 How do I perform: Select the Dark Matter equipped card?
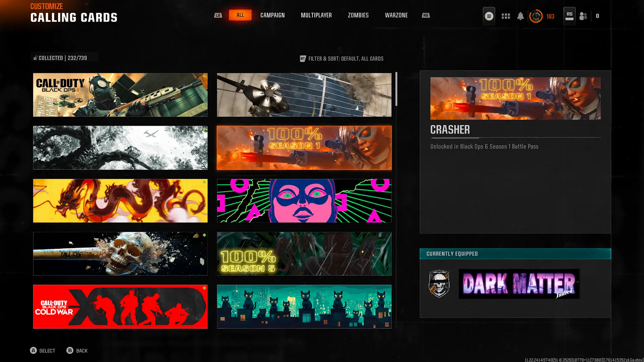tap(519, 284)
